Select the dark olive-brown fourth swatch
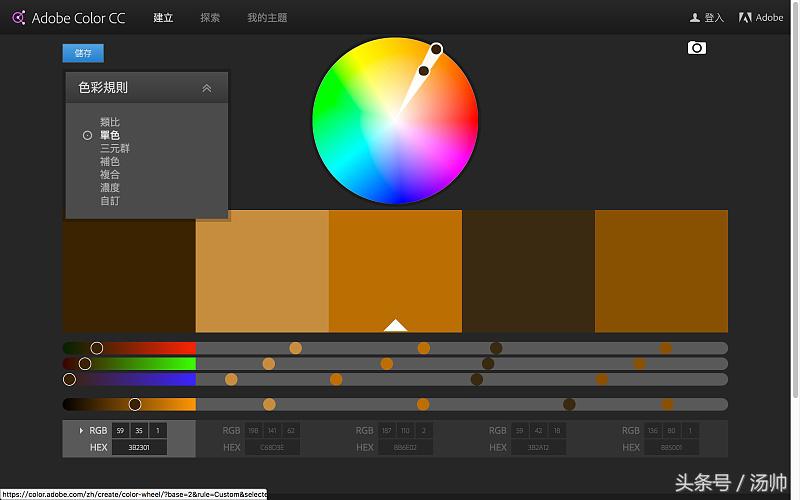 click(x=529, y=271)
